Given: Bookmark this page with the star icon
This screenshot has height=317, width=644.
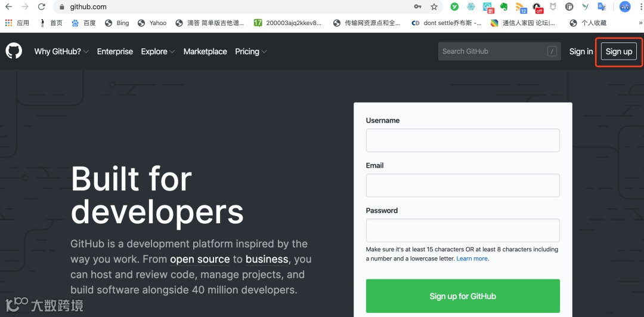Looking at the screenshot, I should coord(434,7).
